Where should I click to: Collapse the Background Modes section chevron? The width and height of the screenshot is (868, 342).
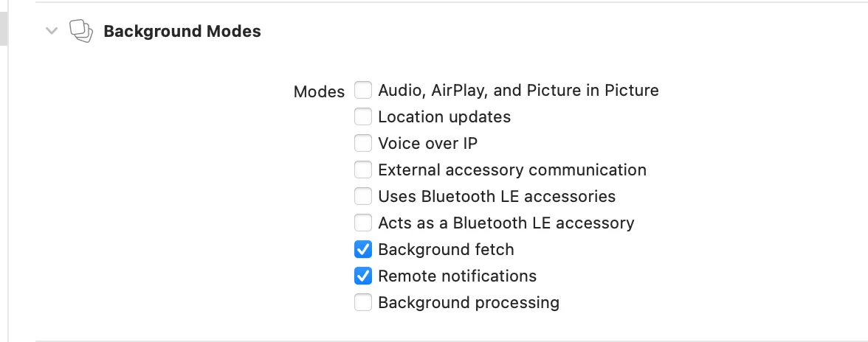click(51, 31)
